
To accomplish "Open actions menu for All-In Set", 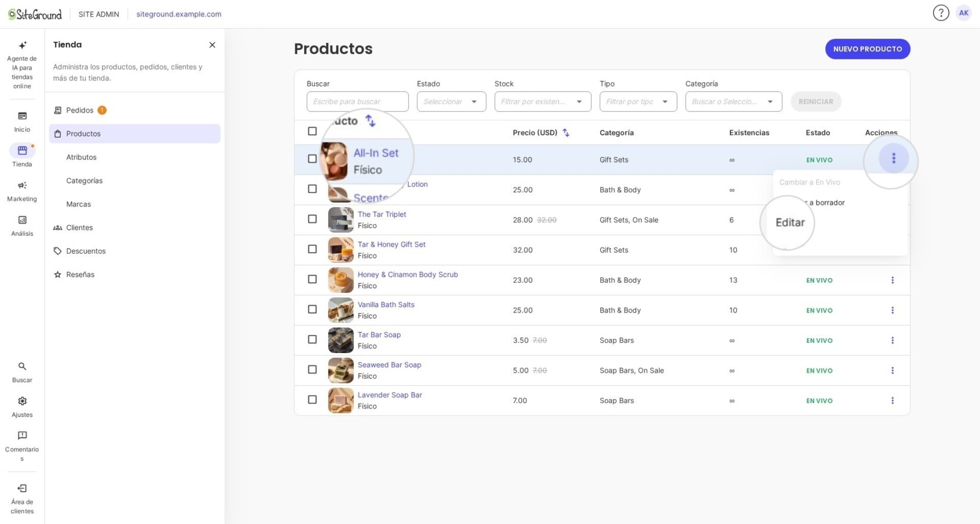I will click(x=893, y=158).
